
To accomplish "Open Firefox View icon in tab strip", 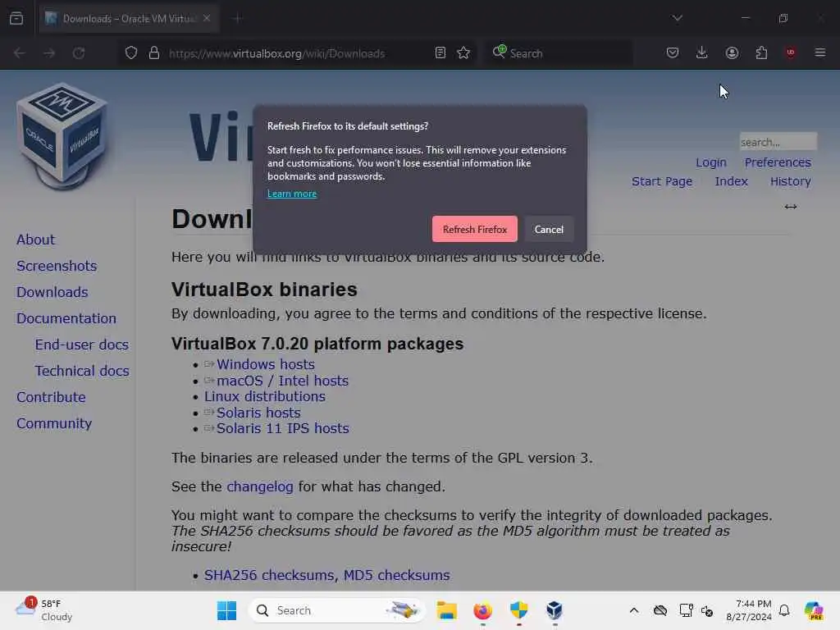I will (x=16, y=18).
